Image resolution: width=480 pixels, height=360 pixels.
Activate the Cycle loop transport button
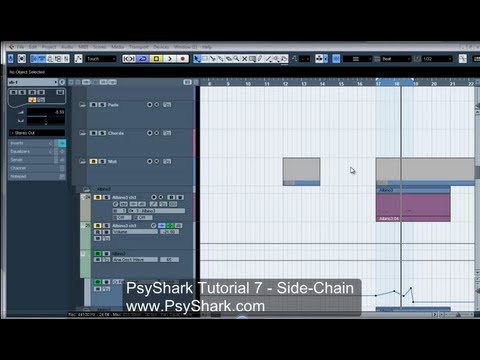[143, 59]
